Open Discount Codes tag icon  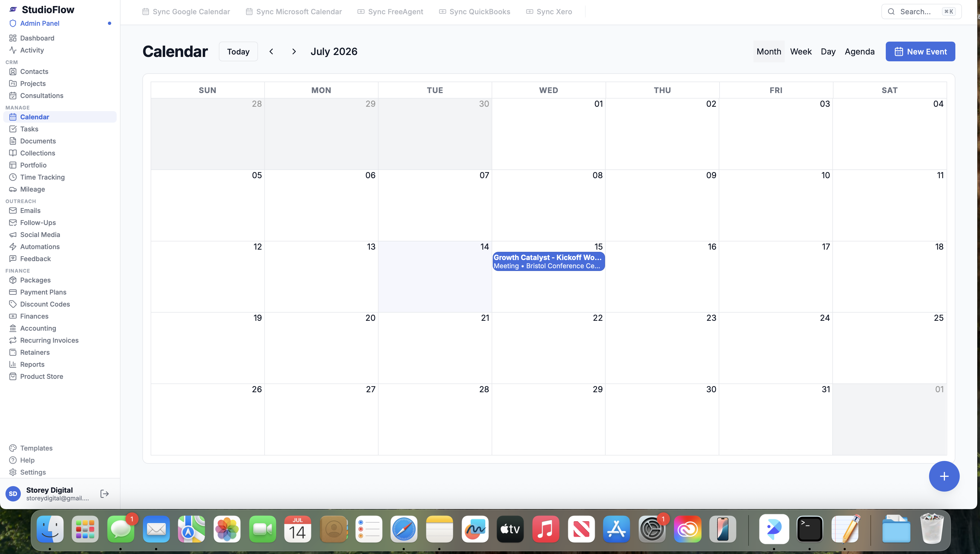[x=13, y=304]
